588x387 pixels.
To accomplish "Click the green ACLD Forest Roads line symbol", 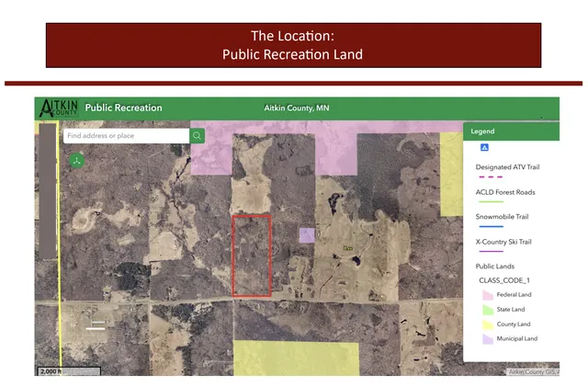I will click(x=490, y=201).
